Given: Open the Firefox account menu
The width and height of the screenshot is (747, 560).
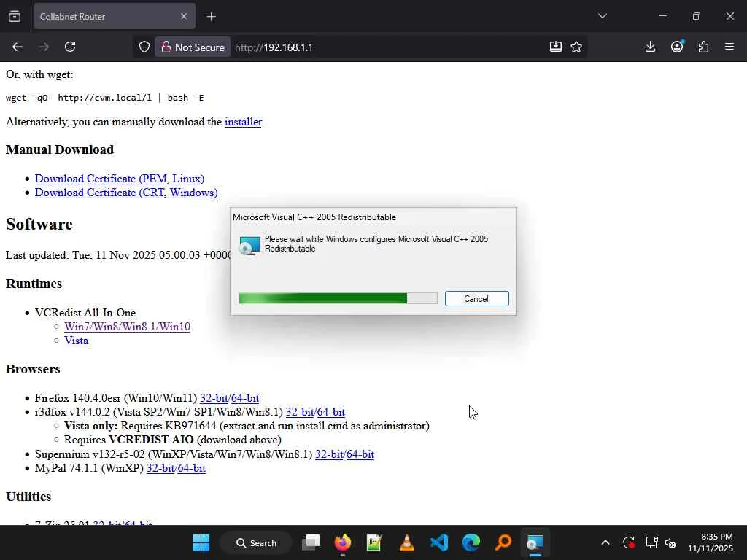Looking at the screenshot, I should click(677, 47).
